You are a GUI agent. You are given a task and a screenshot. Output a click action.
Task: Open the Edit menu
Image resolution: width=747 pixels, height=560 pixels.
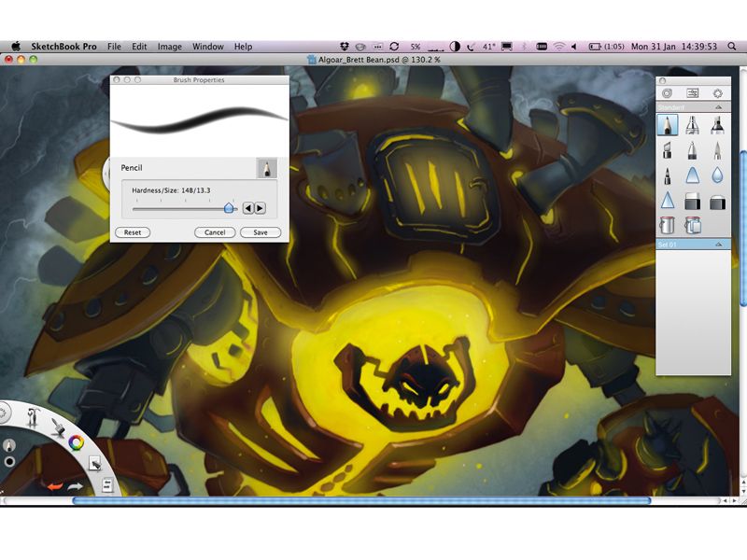(139, 46)
